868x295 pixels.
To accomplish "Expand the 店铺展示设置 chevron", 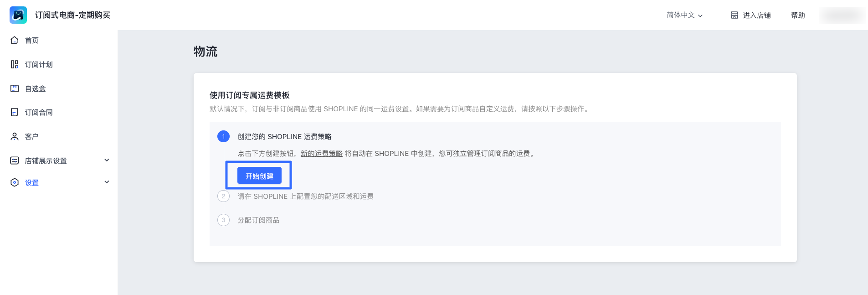I will coord(107,160).
